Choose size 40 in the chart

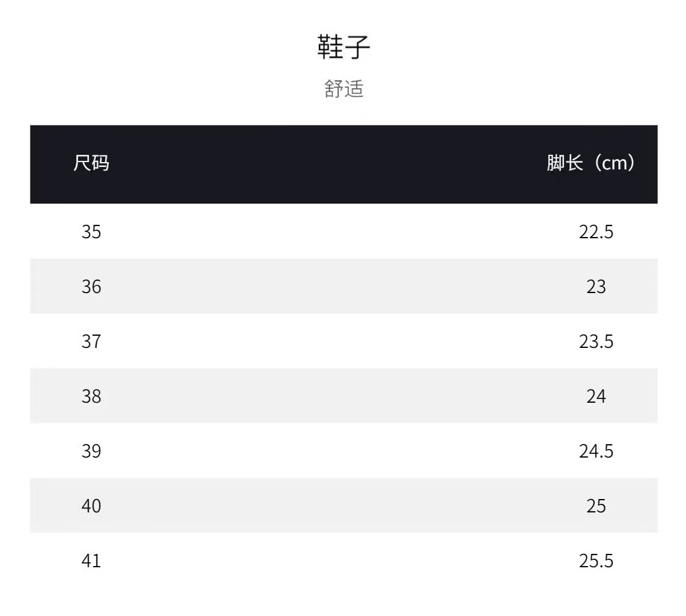[91, 506]
